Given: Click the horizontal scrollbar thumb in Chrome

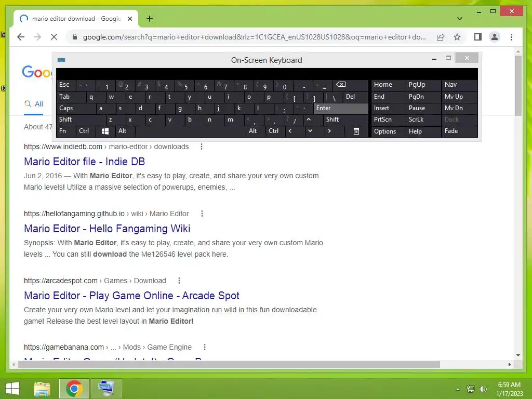Looking at the screenshot, I should [x=229, y=365].
